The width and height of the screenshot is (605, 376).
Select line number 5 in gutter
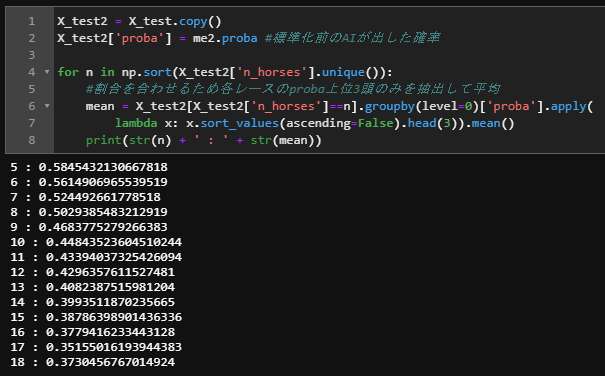click(x=31, y=89)
